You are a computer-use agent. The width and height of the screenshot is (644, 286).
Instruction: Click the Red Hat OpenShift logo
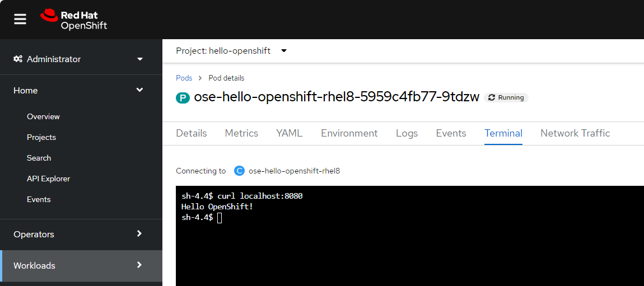tap(73, 20)
